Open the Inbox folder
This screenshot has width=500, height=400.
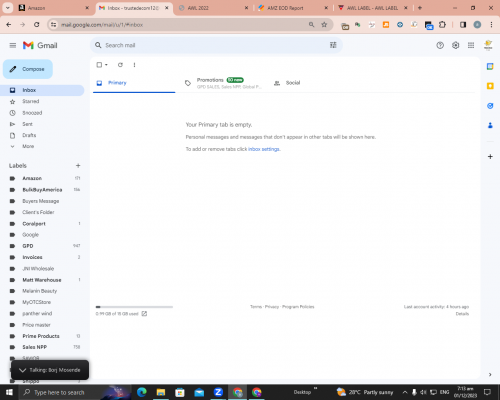tap(42, 90)
